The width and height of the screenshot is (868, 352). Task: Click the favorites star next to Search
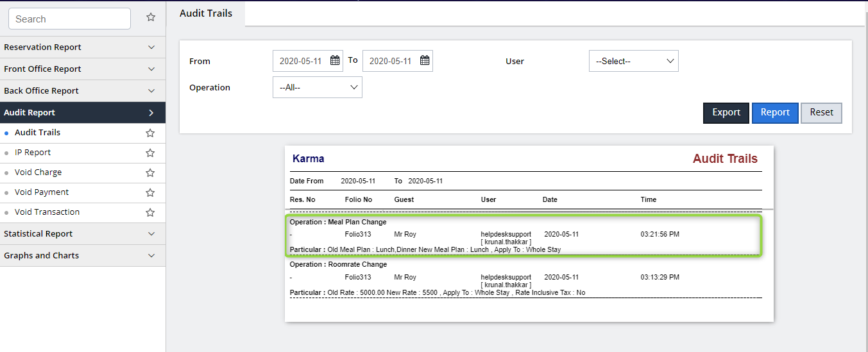click(x=151, y=17)
